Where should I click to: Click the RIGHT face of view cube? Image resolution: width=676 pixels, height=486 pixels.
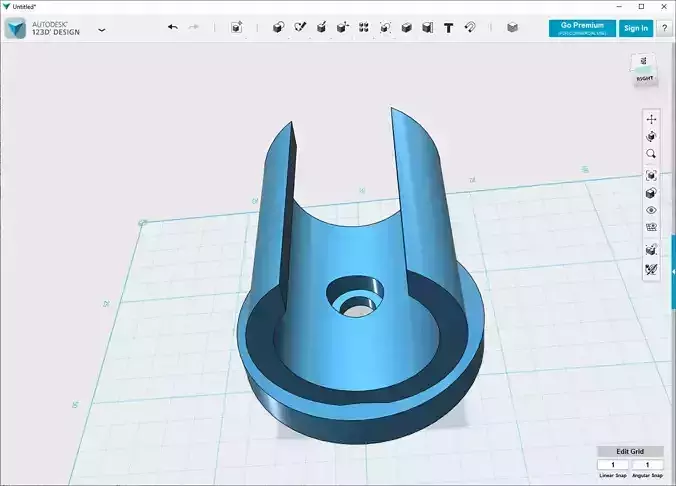click(645, 78)
